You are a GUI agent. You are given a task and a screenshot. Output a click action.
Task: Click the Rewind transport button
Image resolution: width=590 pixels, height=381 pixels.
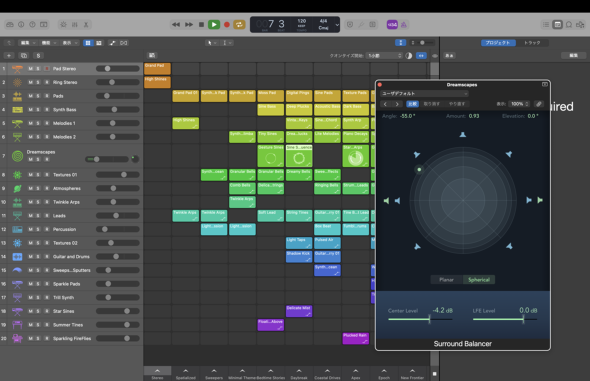(176, 24)
